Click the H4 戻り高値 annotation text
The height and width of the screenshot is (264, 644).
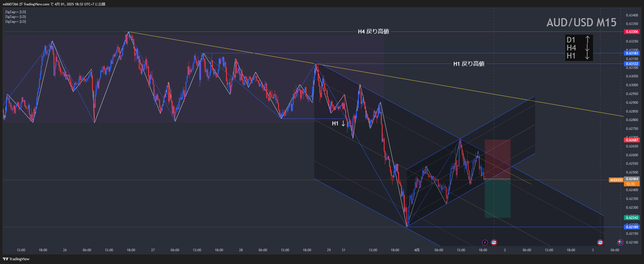pos(373,31)
